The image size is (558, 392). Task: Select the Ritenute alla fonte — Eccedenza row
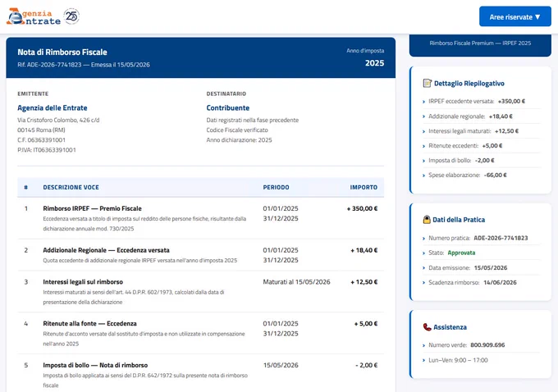pos(201,333)
